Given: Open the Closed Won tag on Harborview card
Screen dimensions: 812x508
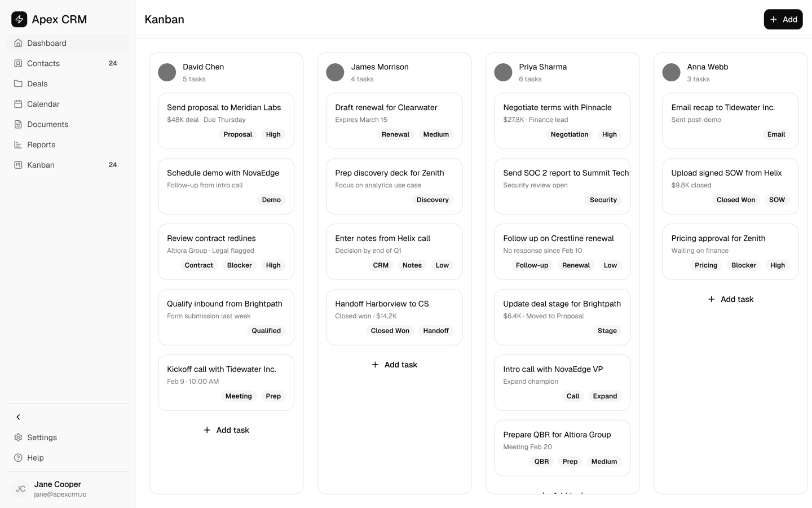Looking at the screenshot, I should (390, 331).
